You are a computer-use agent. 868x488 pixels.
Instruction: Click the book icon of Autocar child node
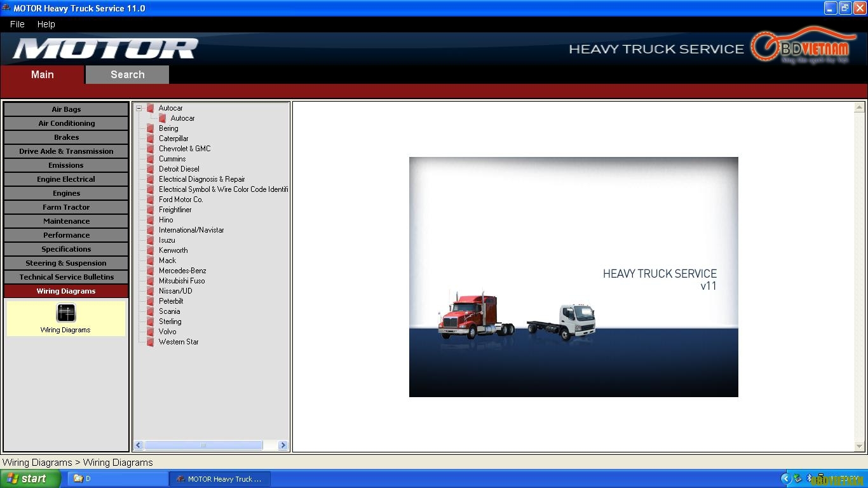(x=163, y=118)
